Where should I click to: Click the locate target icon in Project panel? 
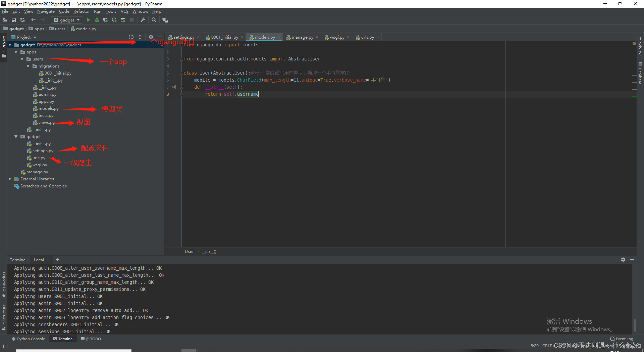[x=131, y=37]
